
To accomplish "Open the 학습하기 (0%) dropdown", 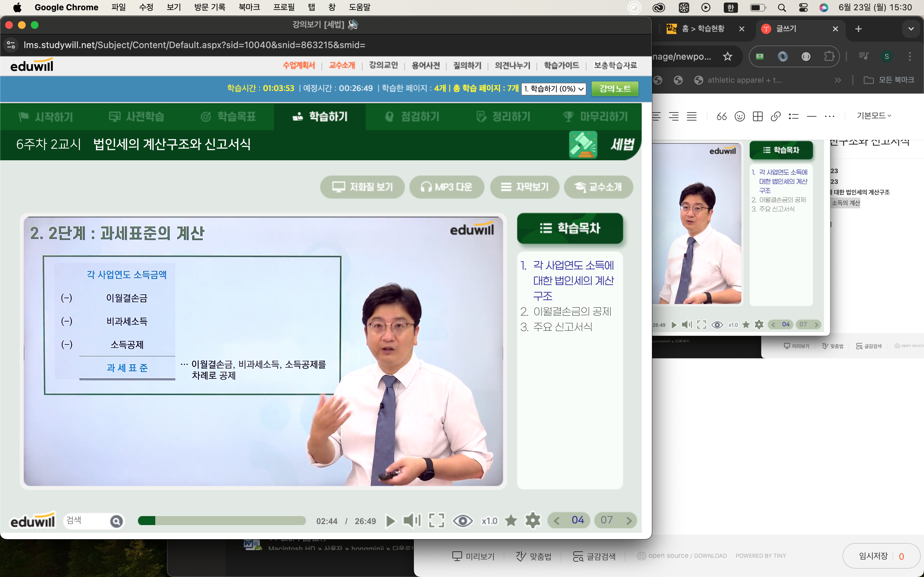I will 553,89.
